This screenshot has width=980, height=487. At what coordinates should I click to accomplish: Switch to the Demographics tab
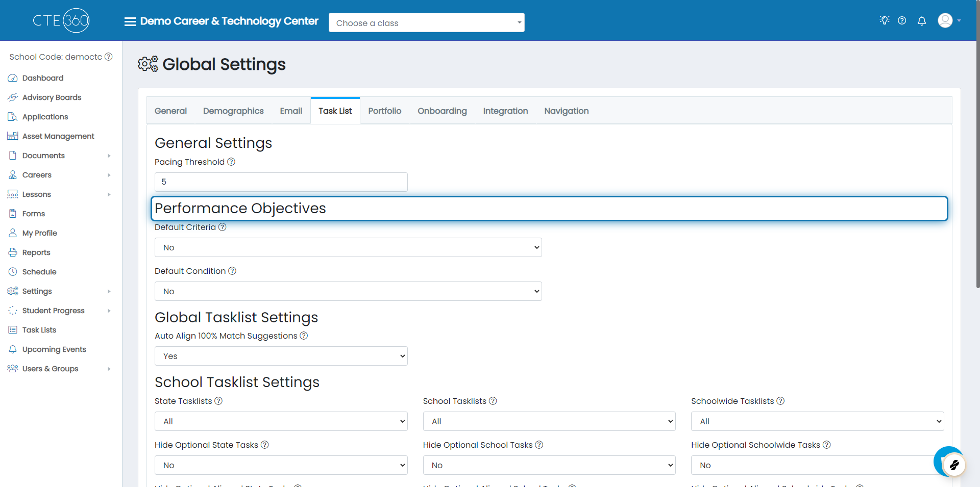[x=233, y=111]
